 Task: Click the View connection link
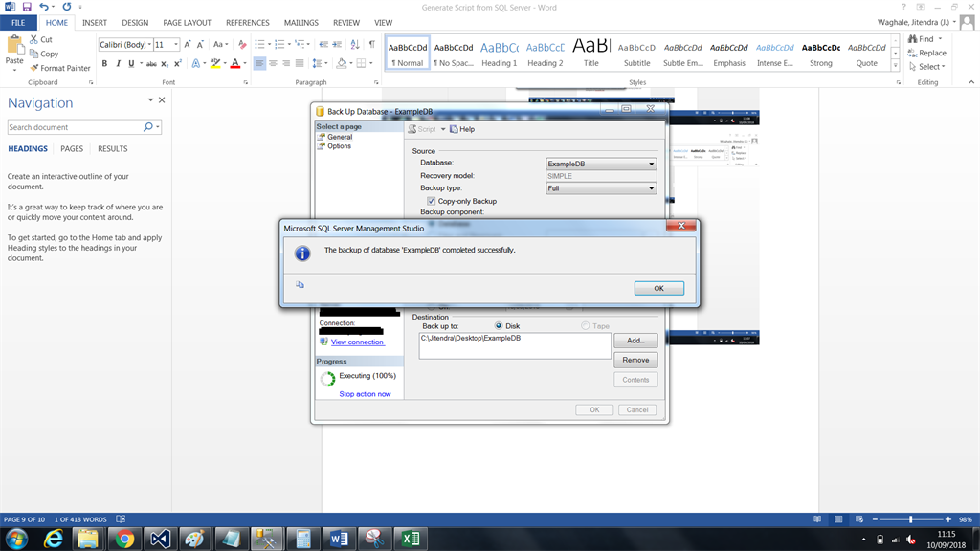(x=357, y=342)
